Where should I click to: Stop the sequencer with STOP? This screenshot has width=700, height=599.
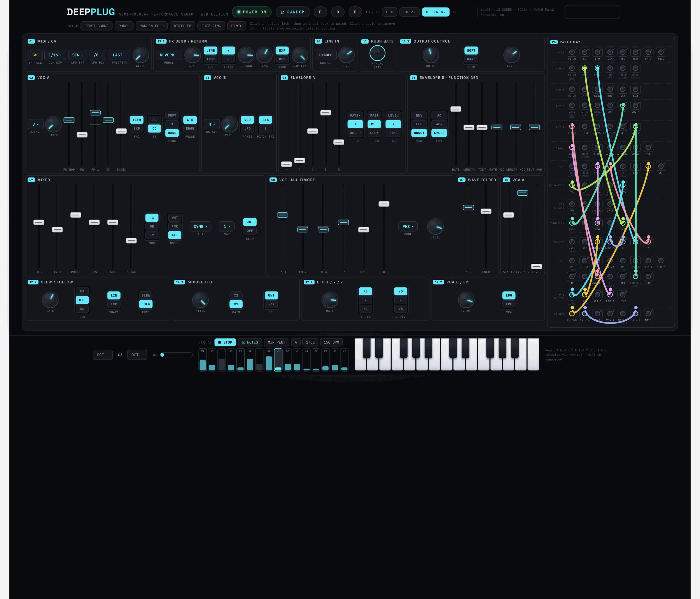pyautogui.click(x=225, y=342)
